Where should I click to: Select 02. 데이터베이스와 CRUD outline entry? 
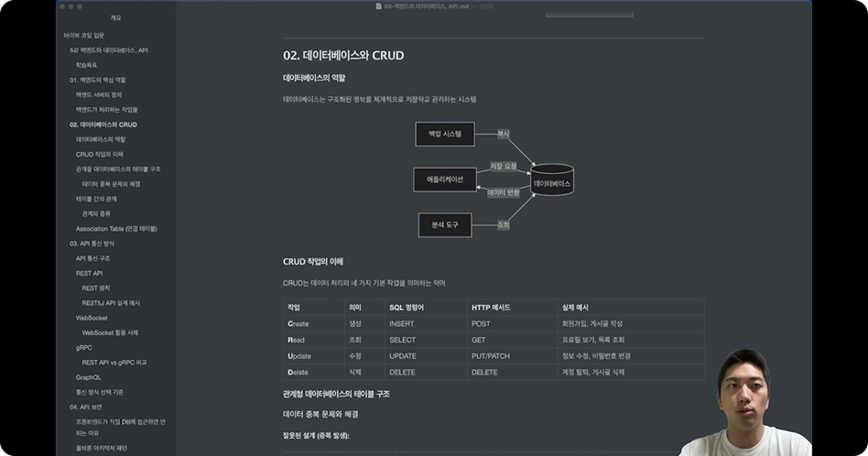[103, 125]
